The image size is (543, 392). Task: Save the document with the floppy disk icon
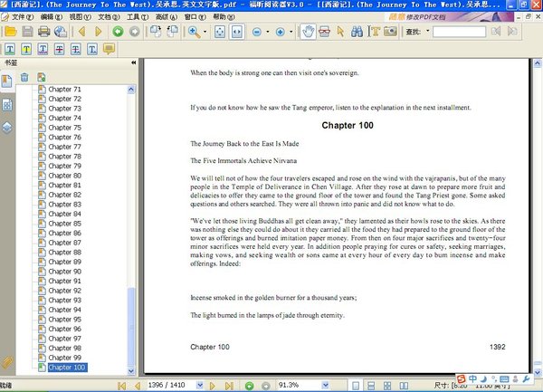click(x=27, y=32)
